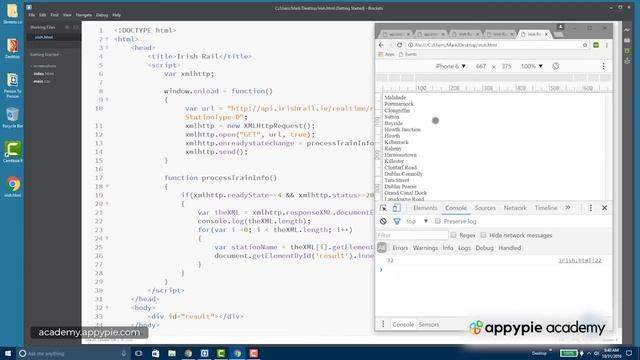The height and width of the screenshot is (360, 640).
Task: Open the Navigate menu in Brackets
Action: coord(84,15)
